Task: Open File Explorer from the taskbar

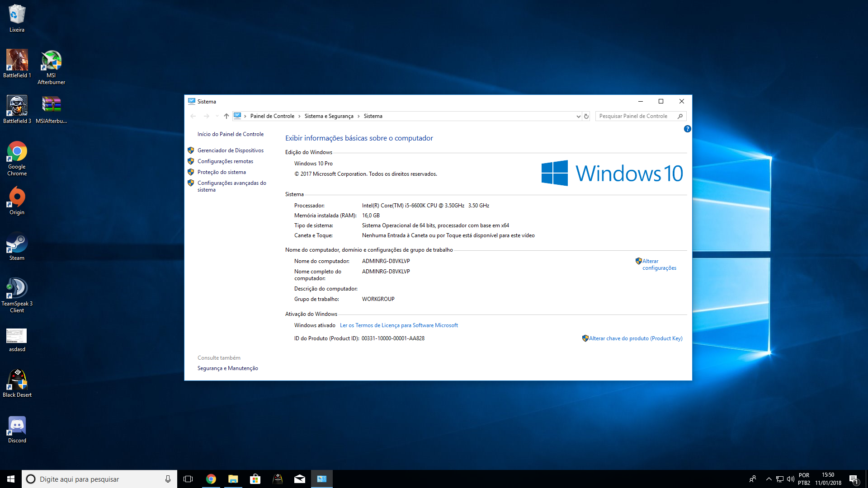Action: (233, 479)
